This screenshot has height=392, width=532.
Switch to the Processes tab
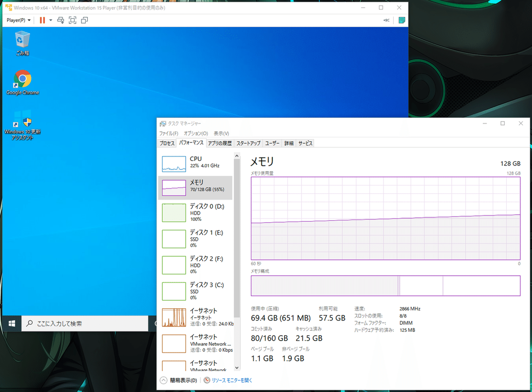tap(167, 143)
